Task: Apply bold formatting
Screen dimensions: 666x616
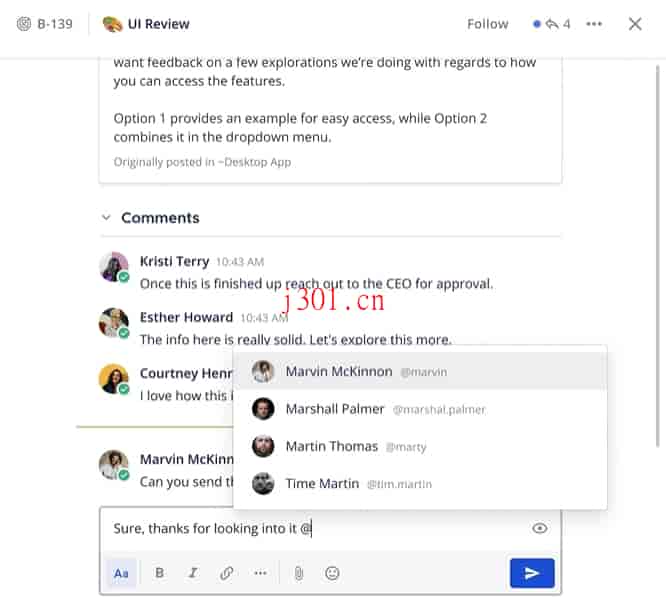Action: click(x=160, y=573)
